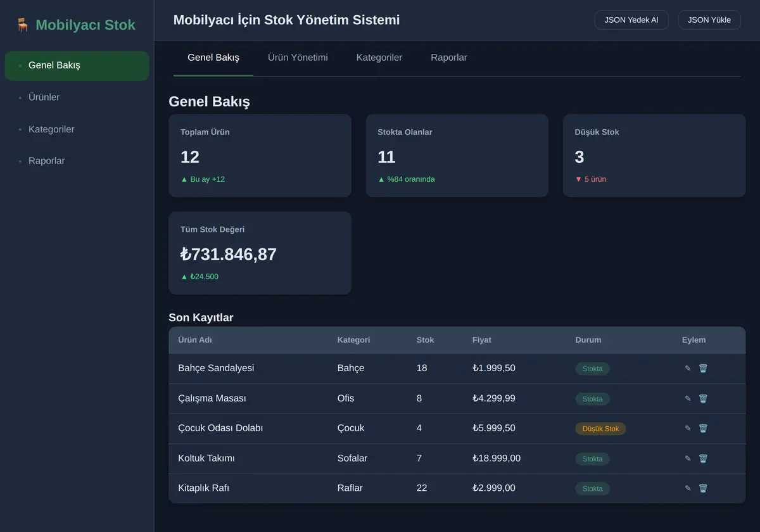Trash icon for Koltuk Takımı row

coord(703,459)
